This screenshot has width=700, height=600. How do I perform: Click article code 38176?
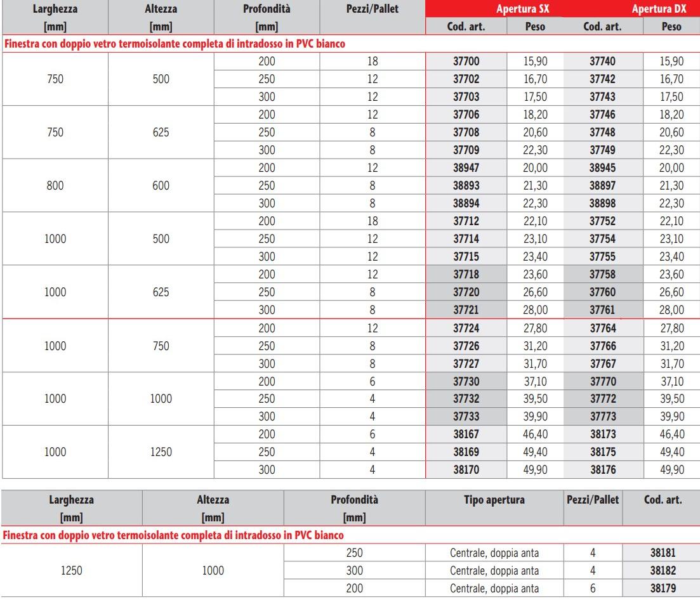tap(602, 470)
